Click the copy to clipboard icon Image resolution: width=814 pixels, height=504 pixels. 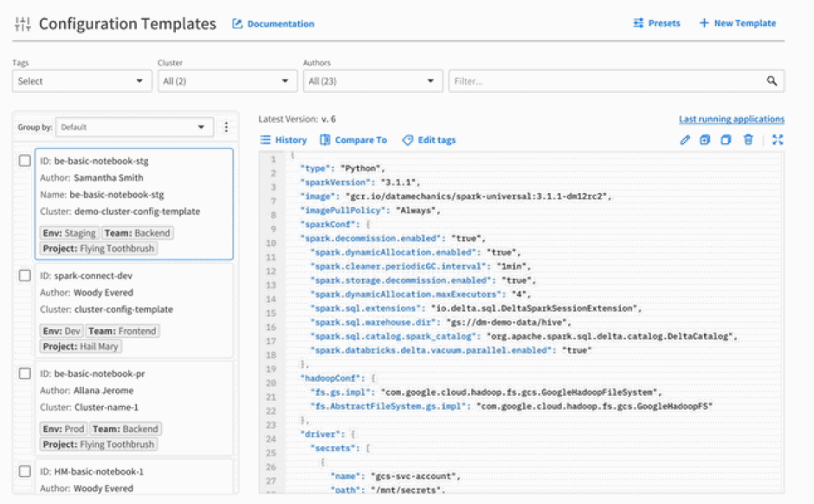[x=726, y=139]
